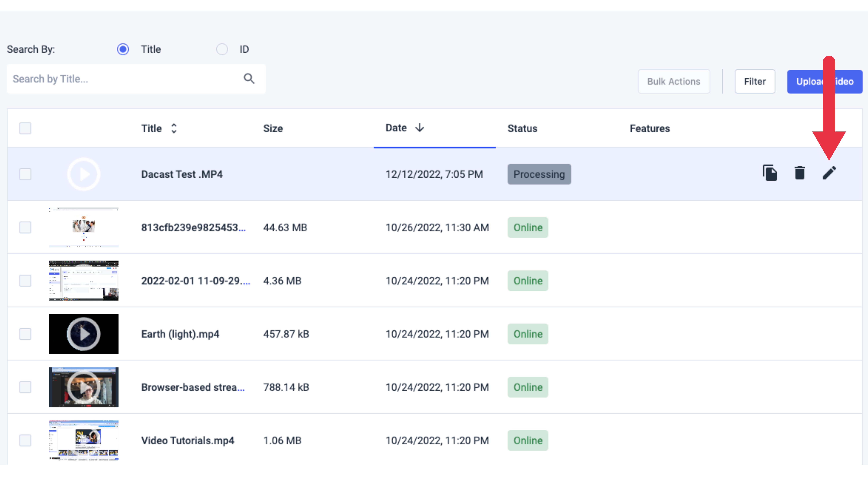
Task: Click the Search By: label
Action: (31, 49)
